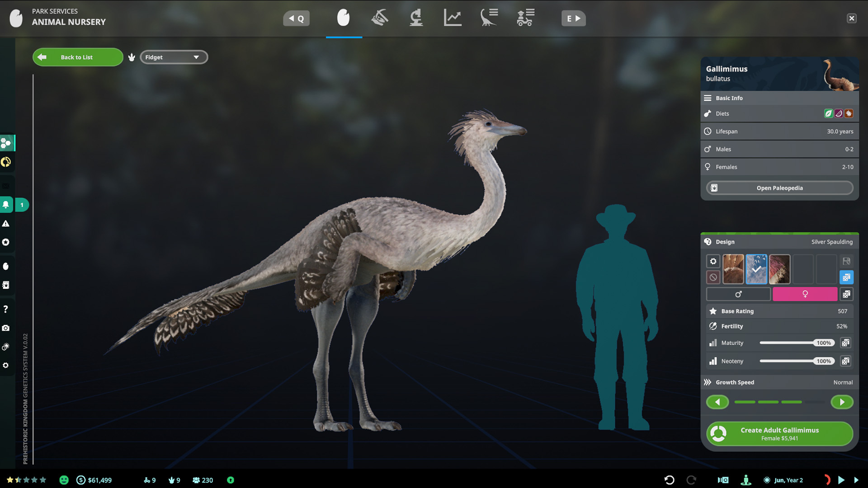Collapse the Basic Info section

point(779,98)
